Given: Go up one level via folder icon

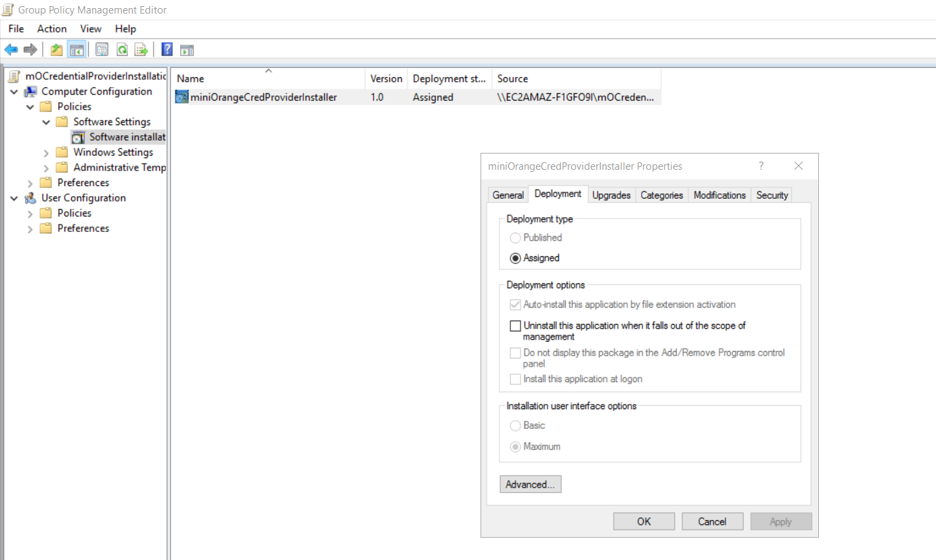Looking at the screenshot, I should (57, 49).
